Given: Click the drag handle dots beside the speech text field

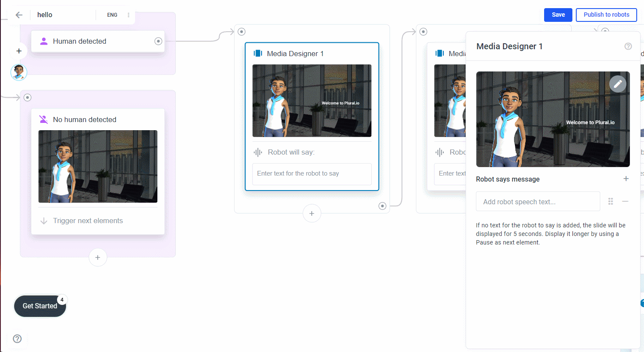Looking at the screenshot, I should coord(611,201).
